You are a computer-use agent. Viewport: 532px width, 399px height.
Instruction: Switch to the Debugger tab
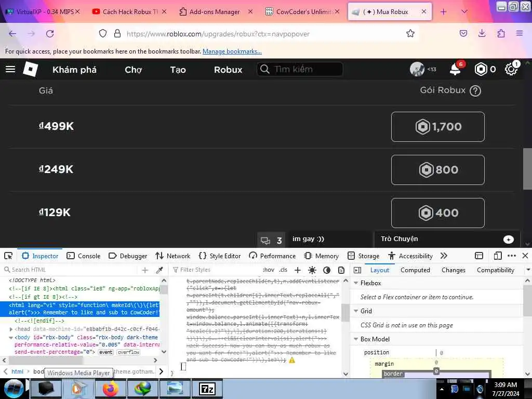(128, 256)
